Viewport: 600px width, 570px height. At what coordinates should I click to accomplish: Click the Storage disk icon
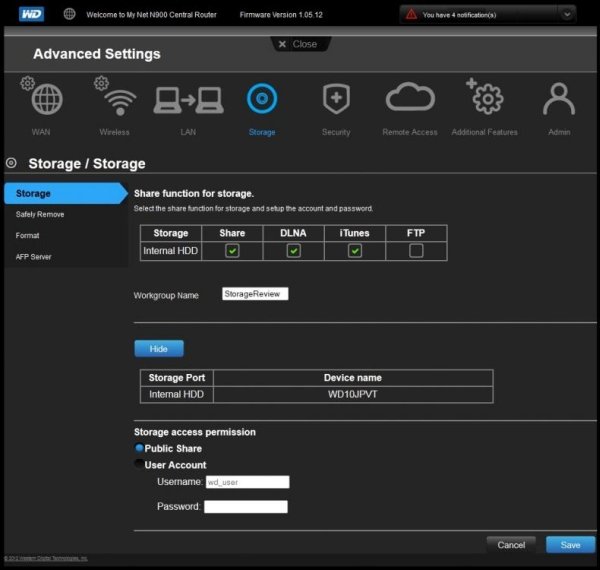[x=262, y=100]
